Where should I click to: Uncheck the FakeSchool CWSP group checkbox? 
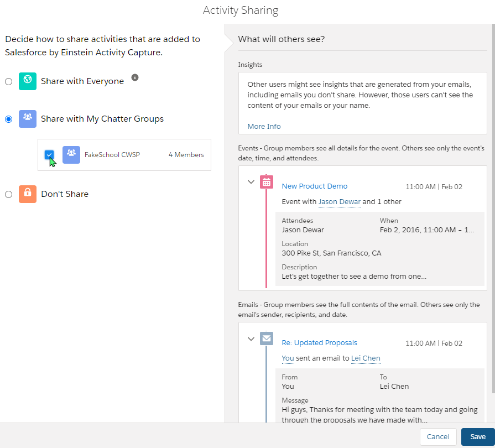click(x=49, y=155)
